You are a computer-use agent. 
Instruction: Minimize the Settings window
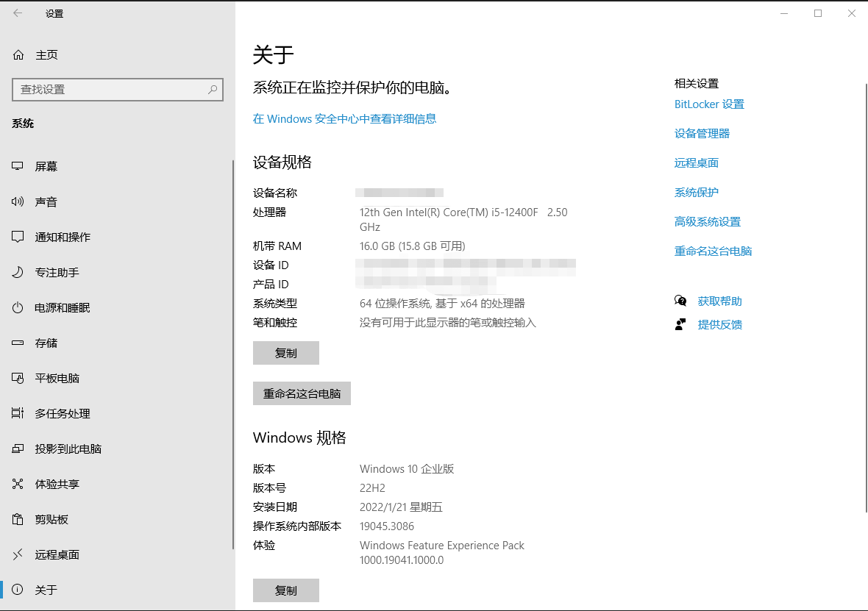click(784, 13)
